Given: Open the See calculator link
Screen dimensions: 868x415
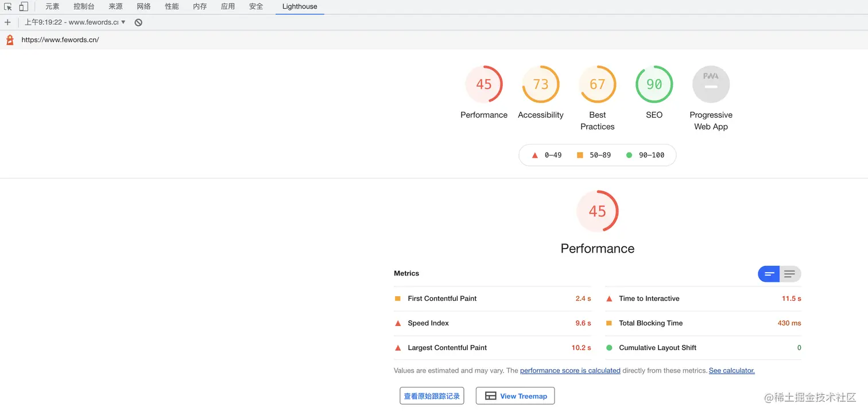Looking at the screenshot, I should coord(732,371).
